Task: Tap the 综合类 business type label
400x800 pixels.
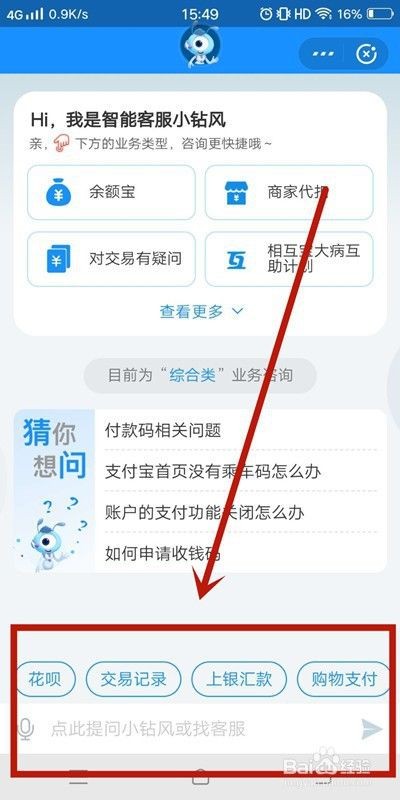Action: pos(193,376)
